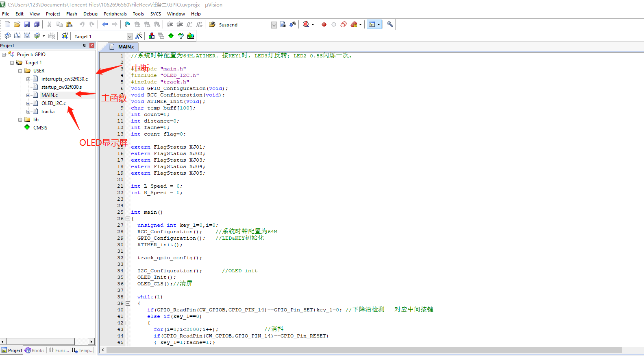The width and height of the screenshot is (644, 357).
Task: Open the Target 1 selection dropdown
Action: (x=130, y=36)
